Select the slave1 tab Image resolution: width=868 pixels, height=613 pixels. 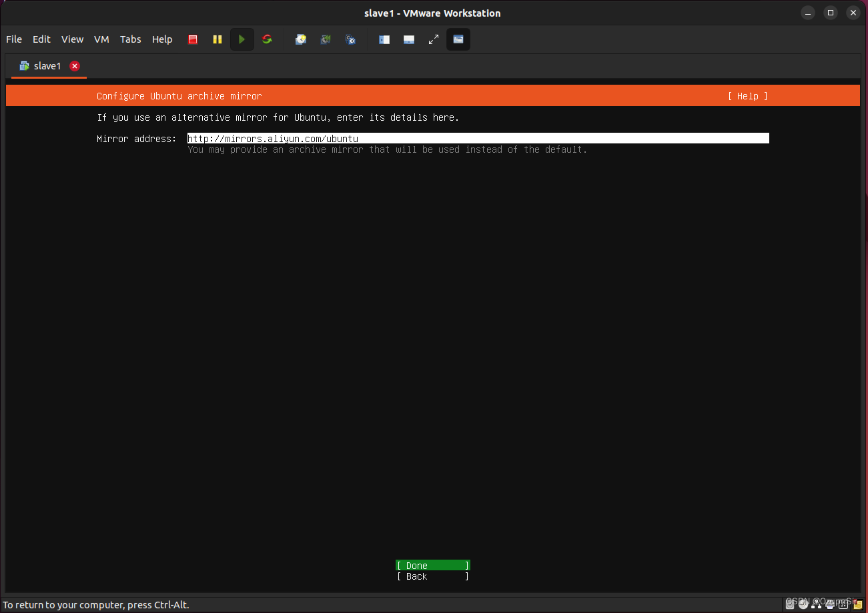click(x=49, y=66)
